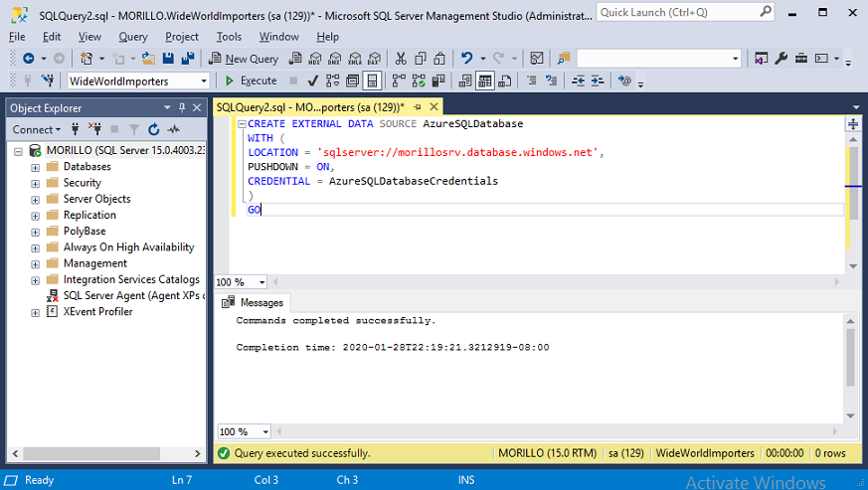Click the Parse checkmark icon

[313, 81]
